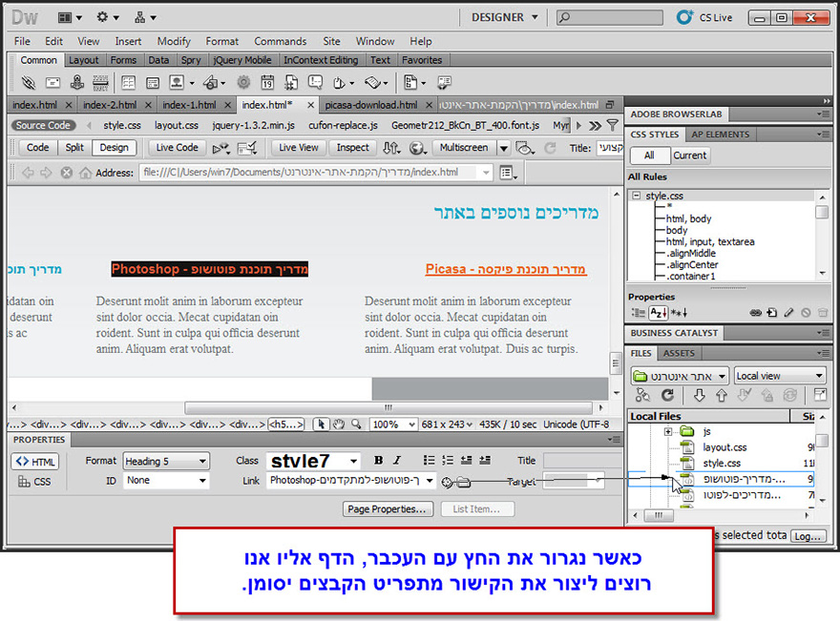The height and width of the screenshot is (621, 840).
Task: Click the Widget gear icon
Action: tap(243, 82)
